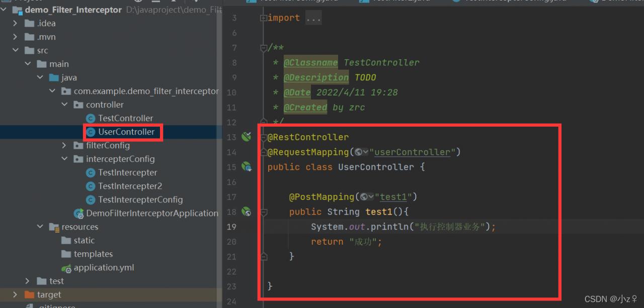Click the request mapping gutter icon beside test1()

tap(247, 212)
